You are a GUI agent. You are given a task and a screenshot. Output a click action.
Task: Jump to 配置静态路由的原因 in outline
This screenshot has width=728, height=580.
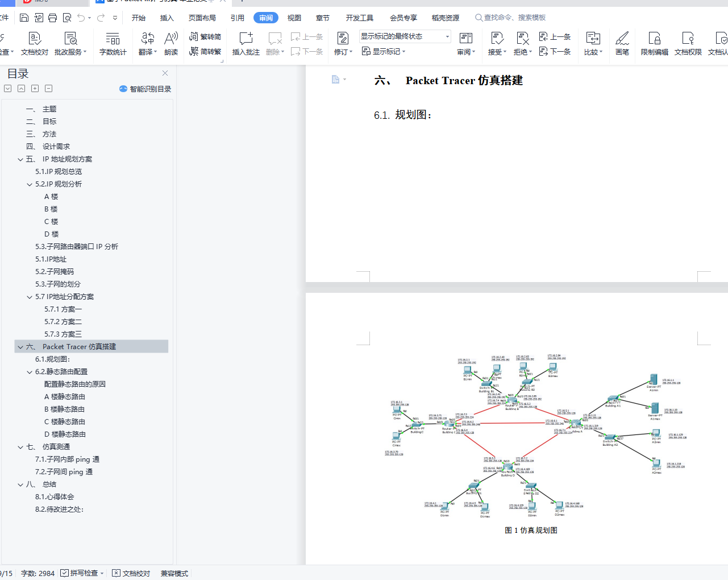point(75,384)
